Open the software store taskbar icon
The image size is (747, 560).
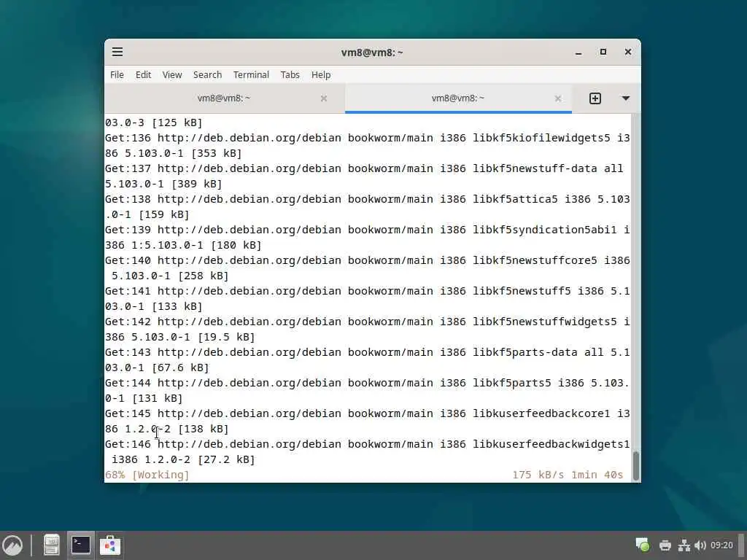[110, 545]
